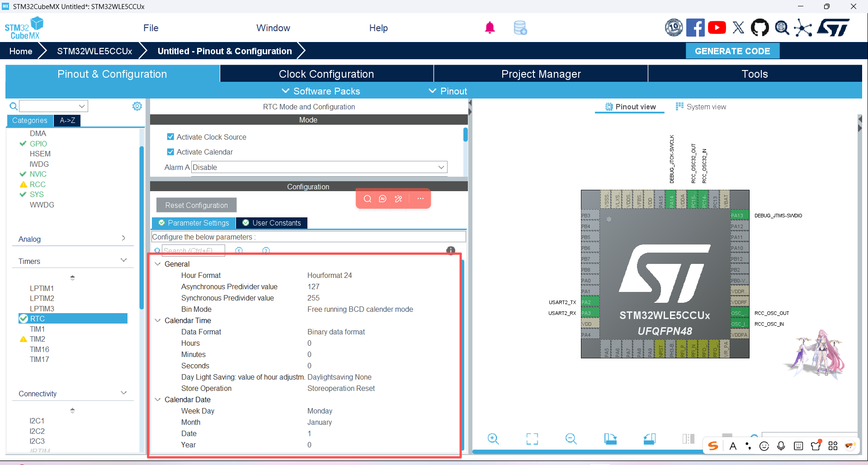868x465 pixels.
Task: Click the search circle in floating red toolbar
Action: click(368, 199)
